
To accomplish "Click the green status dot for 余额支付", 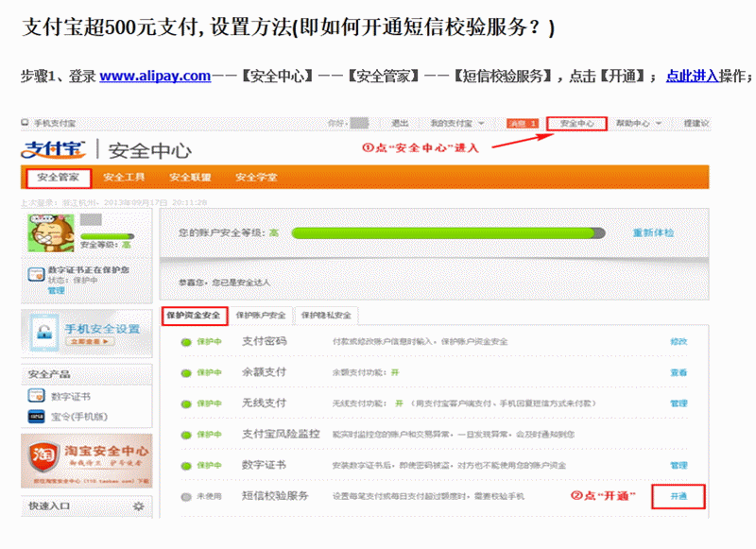I will (x=186, y=373).
